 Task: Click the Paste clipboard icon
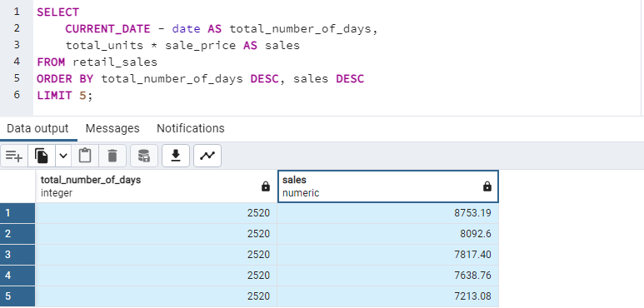[85, 156]
